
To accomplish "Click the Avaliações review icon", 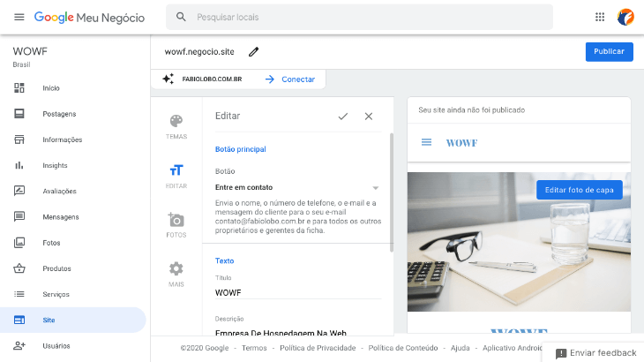I will [19, 191].
